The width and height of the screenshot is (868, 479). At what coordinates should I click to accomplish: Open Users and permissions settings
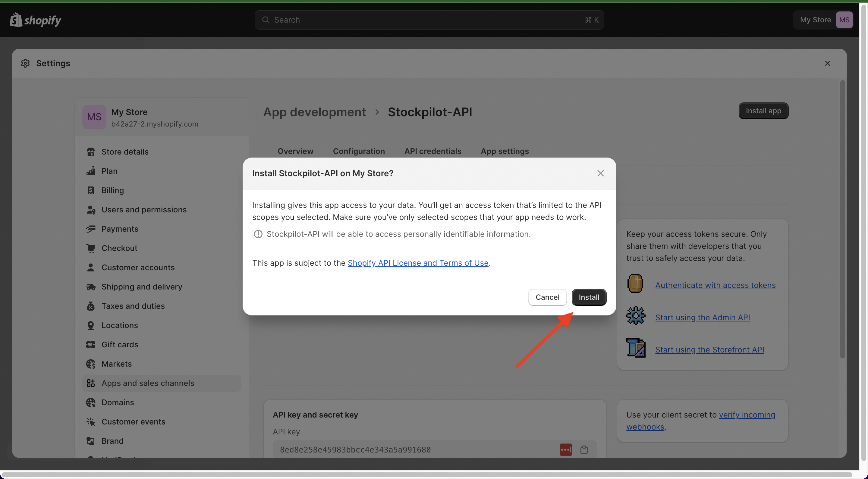[x=162, y=209]
